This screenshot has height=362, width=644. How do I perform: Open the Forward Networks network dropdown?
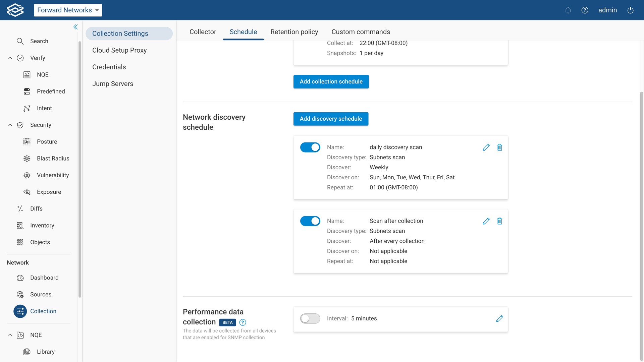coord(68,10)
